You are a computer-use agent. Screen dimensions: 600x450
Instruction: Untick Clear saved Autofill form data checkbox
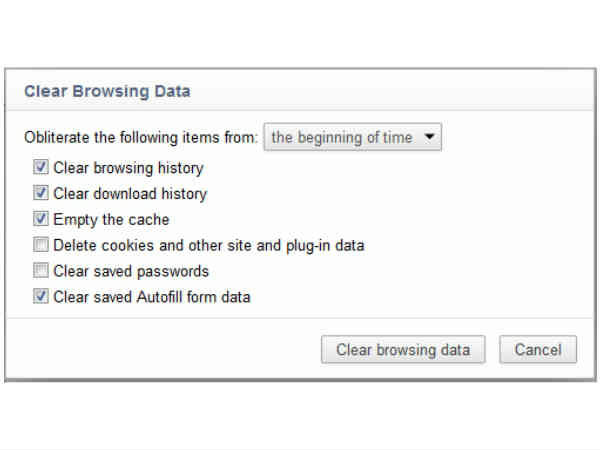click(x=41, y=297)
